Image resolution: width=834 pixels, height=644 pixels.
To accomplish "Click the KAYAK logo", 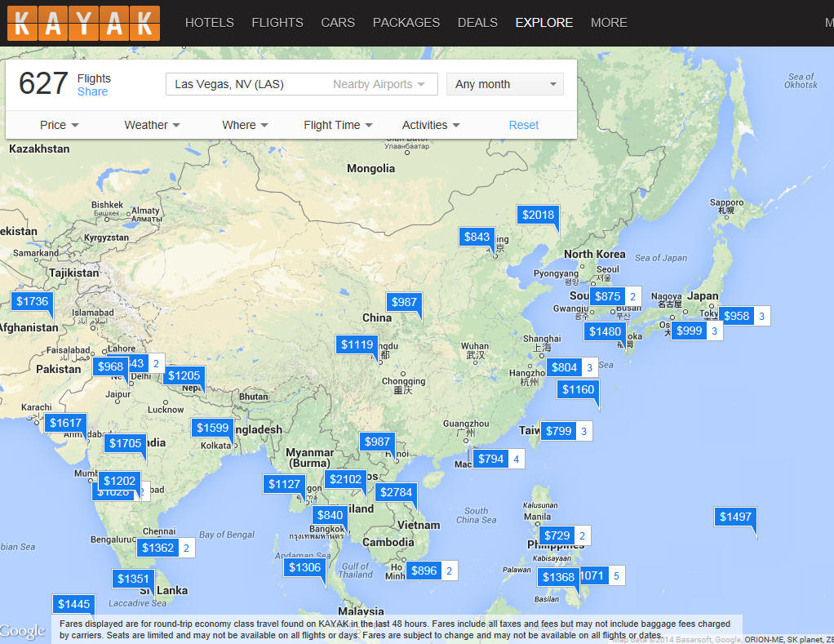I will click(83, 24).
